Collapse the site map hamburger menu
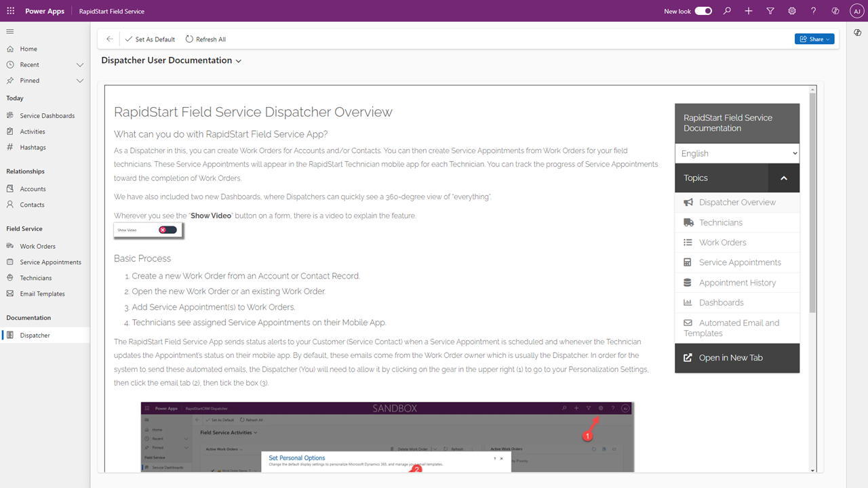The image size is (868, 488). [10, 32]
